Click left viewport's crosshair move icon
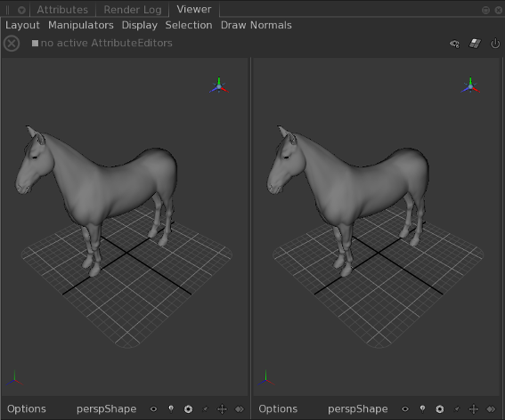 222,409
